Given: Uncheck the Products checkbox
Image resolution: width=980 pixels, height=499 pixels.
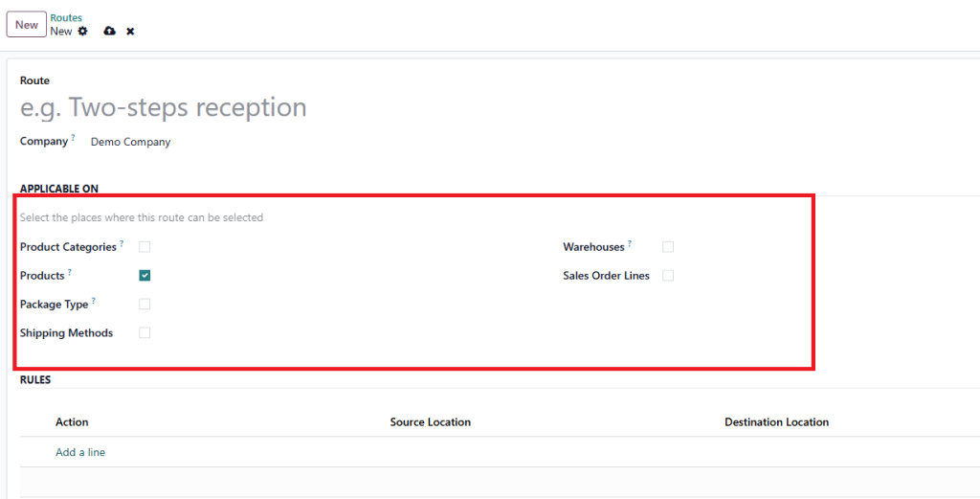Looking at the screenshot, I should 145,276.
